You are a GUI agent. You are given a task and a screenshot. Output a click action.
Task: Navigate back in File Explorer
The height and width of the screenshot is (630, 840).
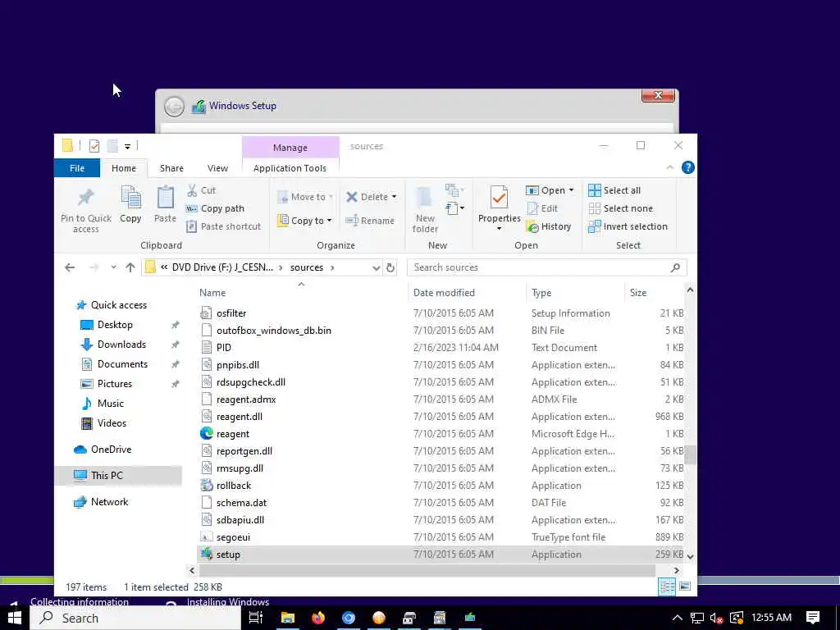click(70, 267)
